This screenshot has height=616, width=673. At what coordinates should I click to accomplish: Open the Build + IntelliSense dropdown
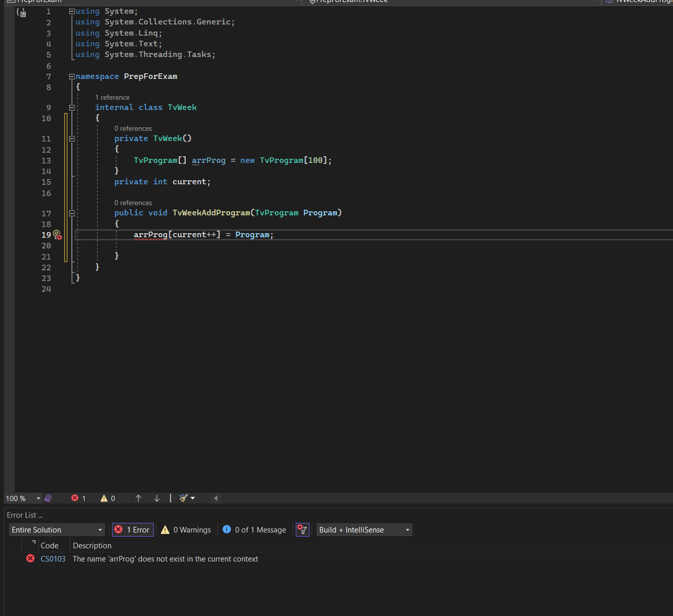pos(364,530)
